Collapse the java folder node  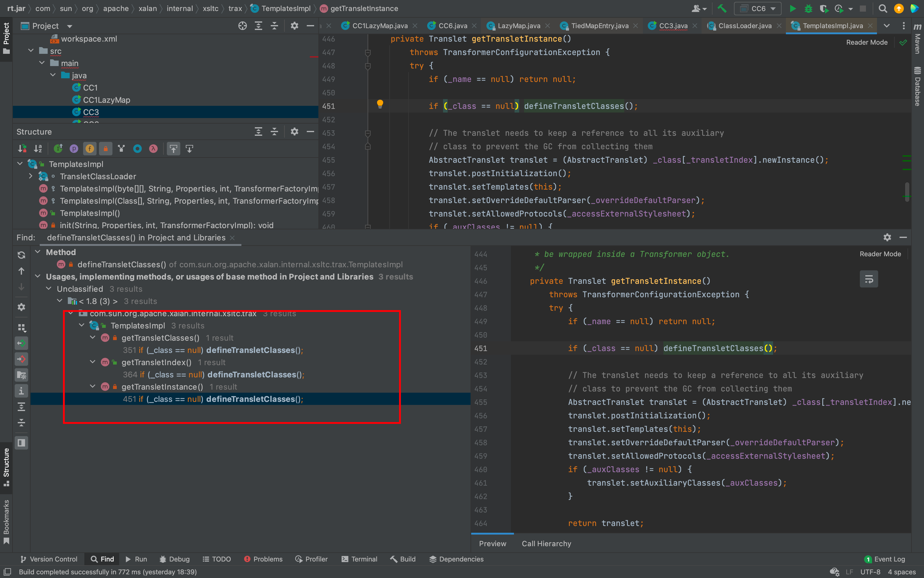coord(53,75)
